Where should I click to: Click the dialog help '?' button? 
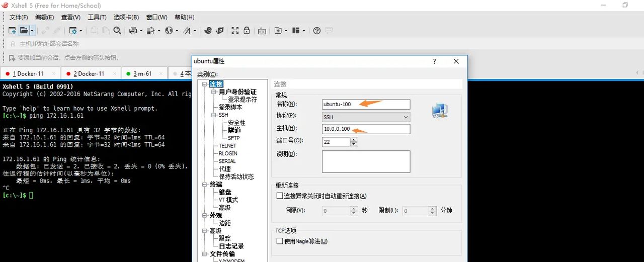[x=435, y=61]
